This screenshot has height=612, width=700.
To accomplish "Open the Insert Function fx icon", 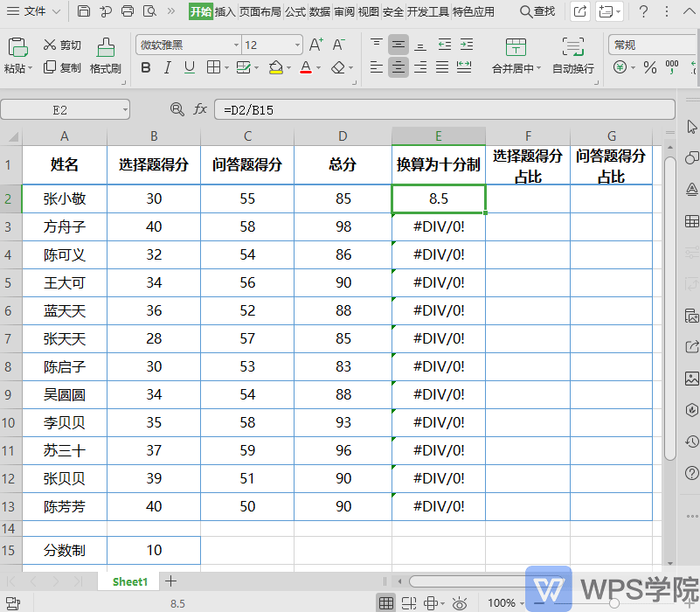I will tap(200, 109).
